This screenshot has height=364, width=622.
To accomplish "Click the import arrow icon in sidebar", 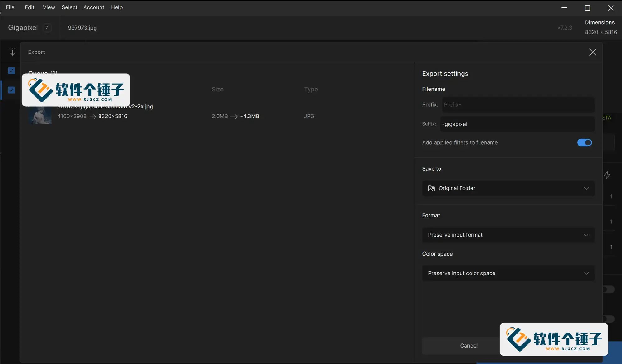I will tap(12, 52).
